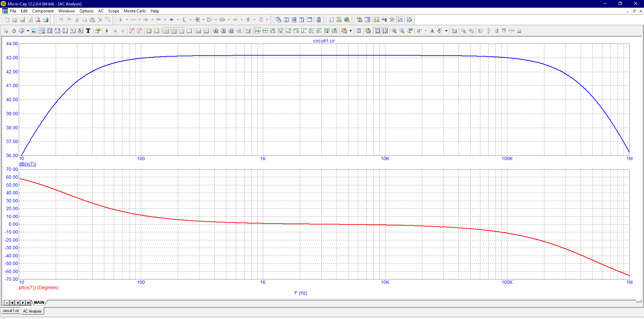Click the Pause analysis button
This screenshot has height=319, width=644.
point(122,31)
